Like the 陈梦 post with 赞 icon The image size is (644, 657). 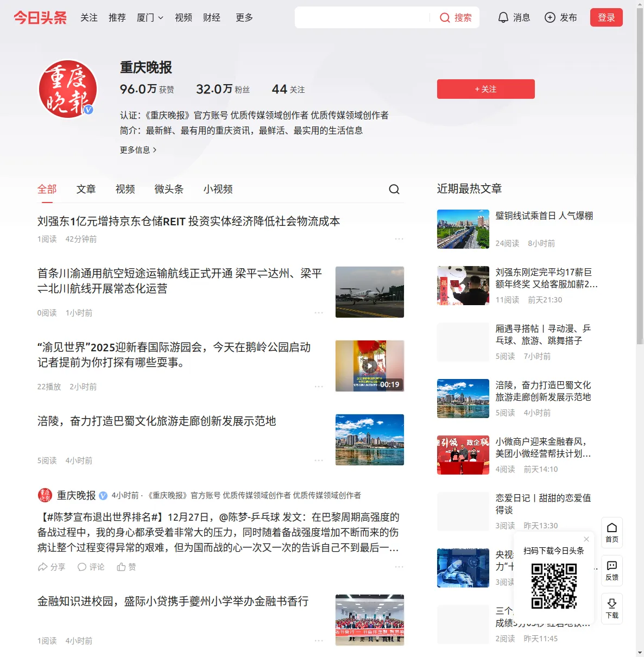point(121,567)
